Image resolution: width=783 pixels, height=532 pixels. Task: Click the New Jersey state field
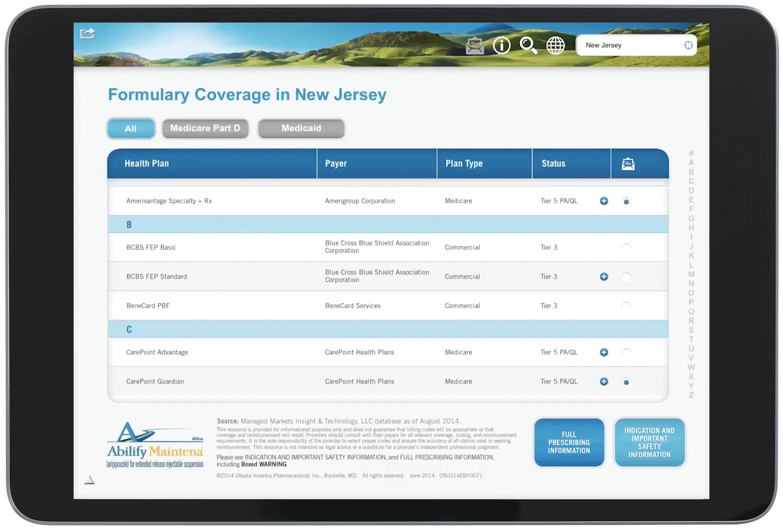(636, 45)
